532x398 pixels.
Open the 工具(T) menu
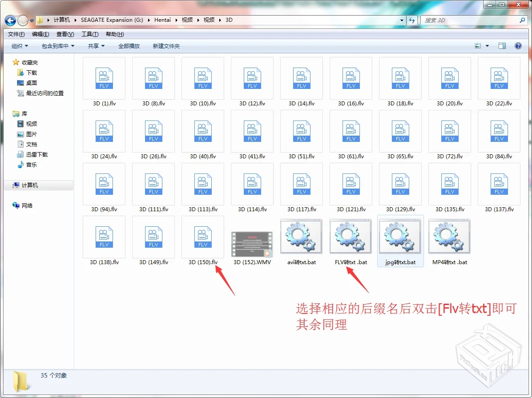pyautogui.click(x=90, y=34)
